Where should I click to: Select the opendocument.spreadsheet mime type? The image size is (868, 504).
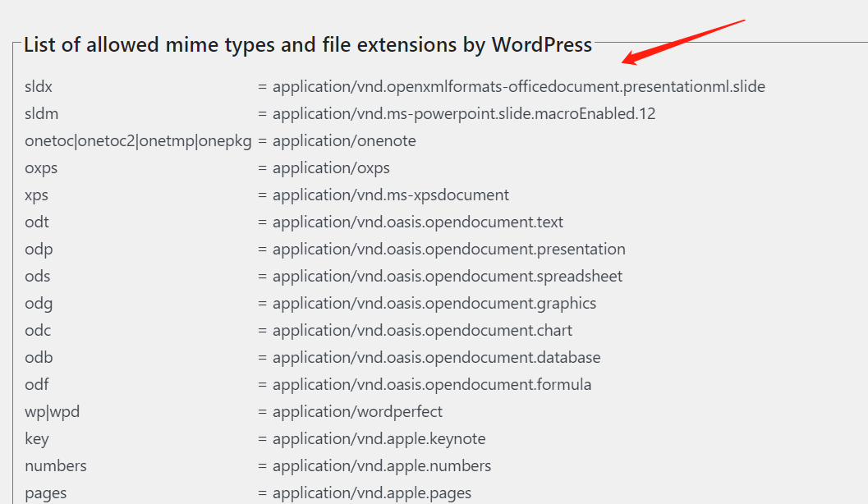pyautogui.click(x=448, y=277)
